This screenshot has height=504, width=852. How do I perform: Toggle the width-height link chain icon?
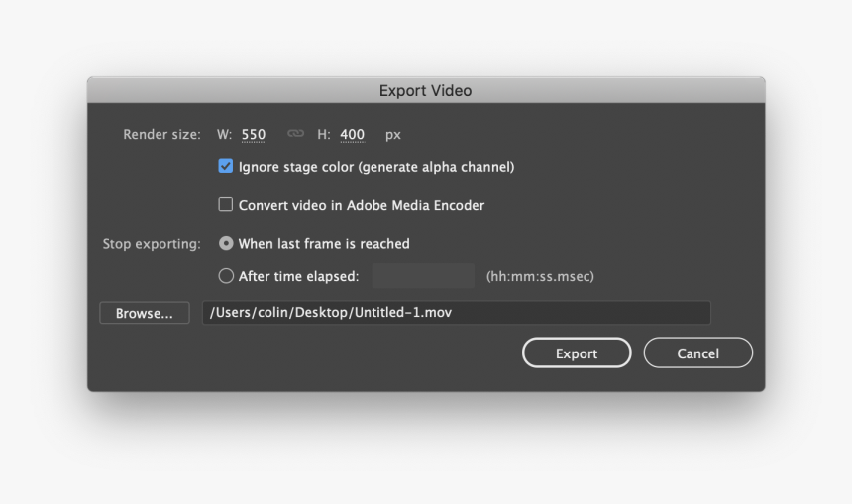tap(295, 133)
